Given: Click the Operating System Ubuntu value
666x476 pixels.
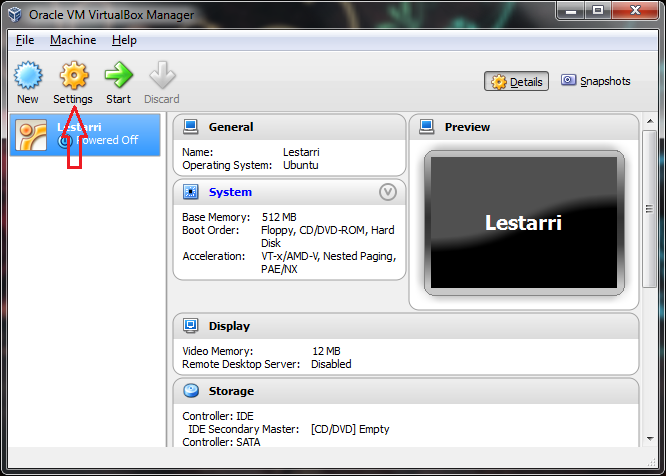Looking at the screenshot, I should point(301,165).
